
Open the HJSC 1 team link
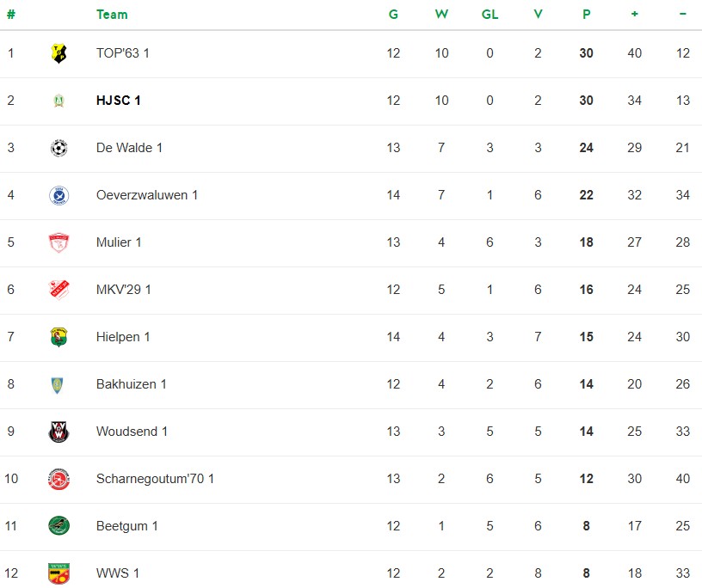[119, 101]
